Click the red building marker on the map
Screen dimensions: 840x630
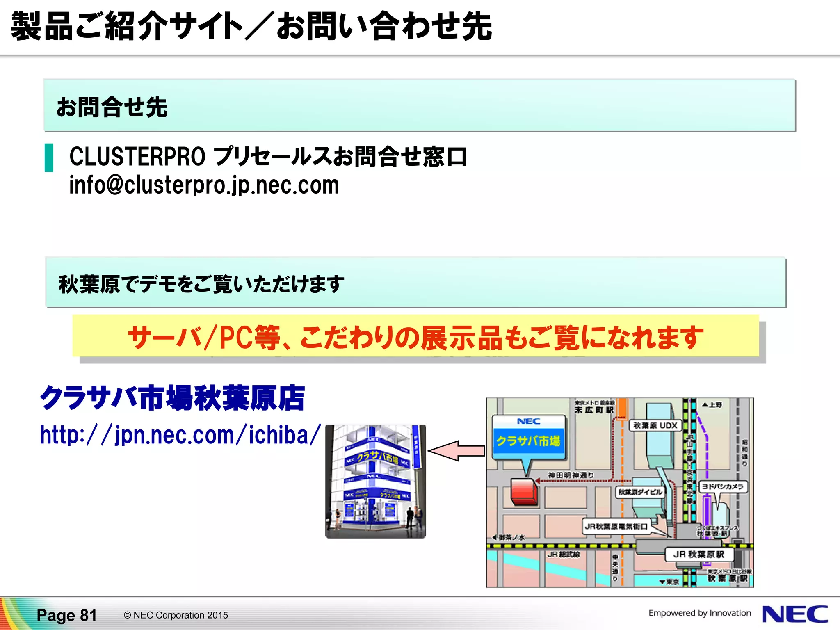point(524,491)
